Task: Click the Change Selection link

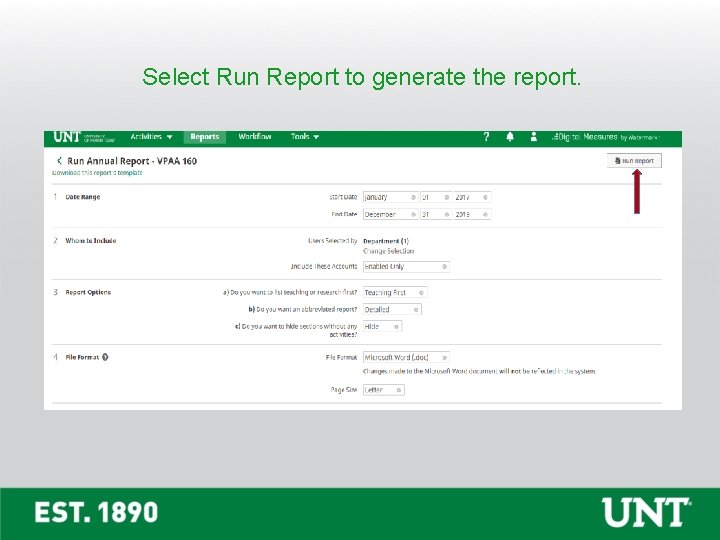Action: point(388,251)
